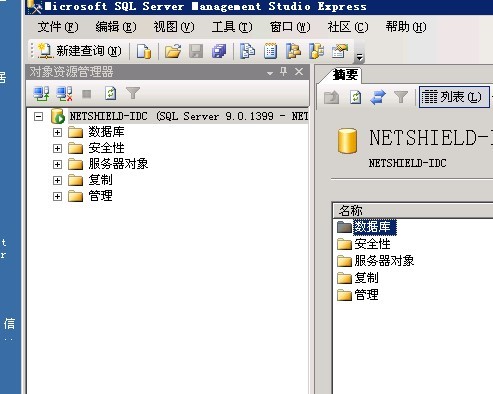This screenshot has height=394, width=493.
Task: Click the New Query (新建查询) button
Action: click(x=79, y=51)
